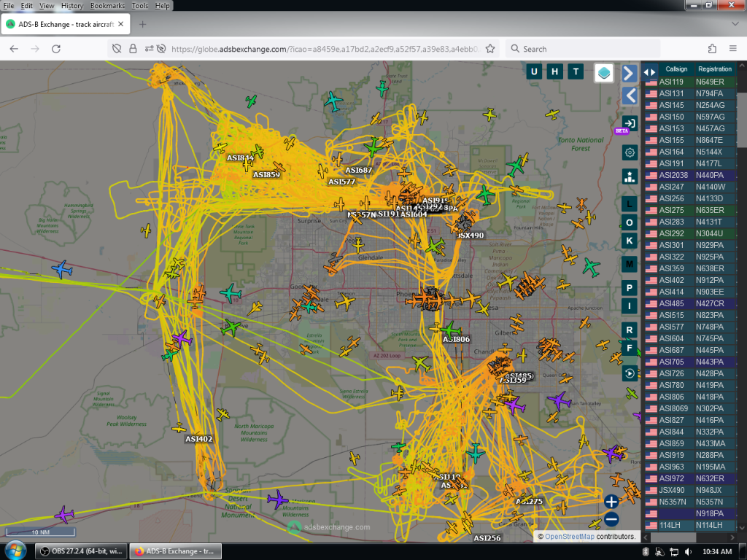The image size is (747, 560).
Task: Click the ASI256 map label
Action: [x=487, y=538]
